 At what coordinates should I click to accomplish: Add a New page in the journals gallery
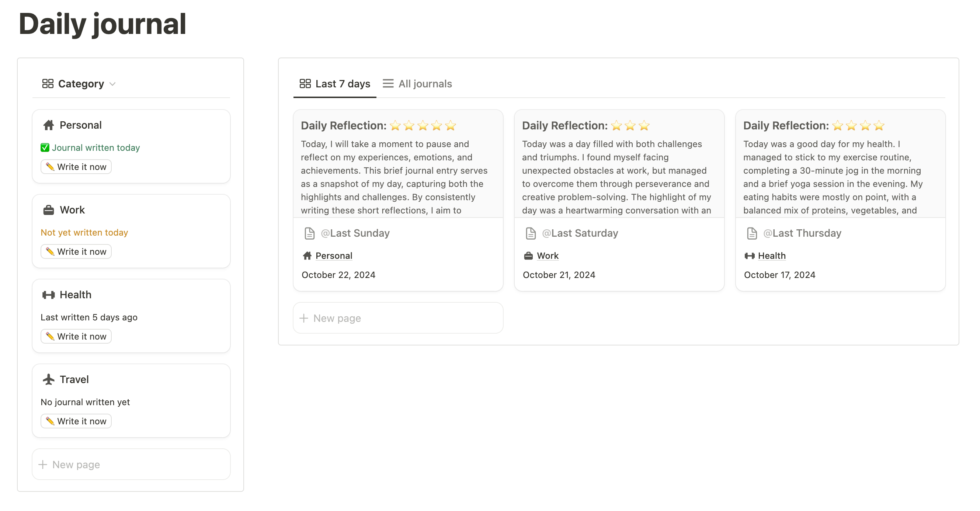[x=398, y=318]
